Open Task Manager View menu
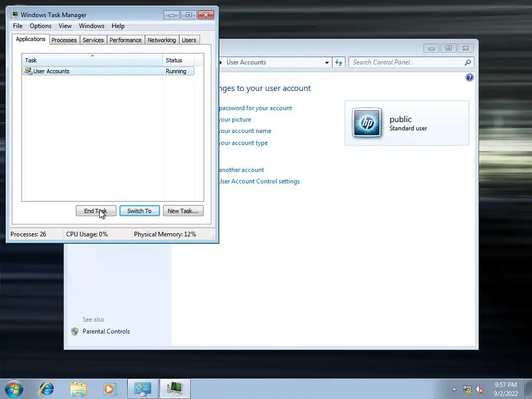 click(x=65, y=26)
